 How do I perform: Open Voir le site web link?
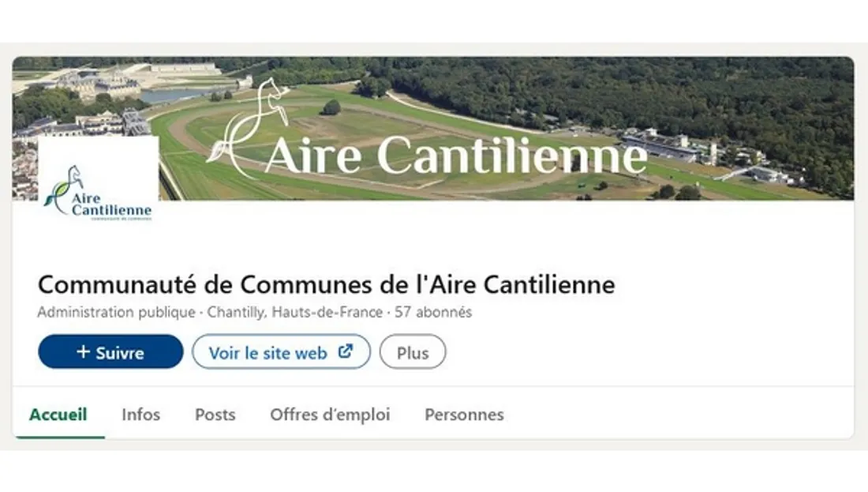click(x=281, y=352)
